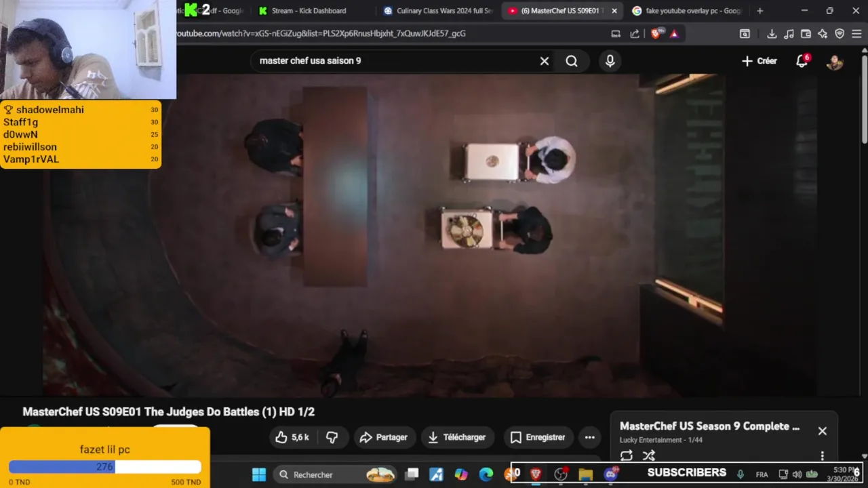
Task: Like the video (5,6 k thumbs up)
Action: coord(292,437)
